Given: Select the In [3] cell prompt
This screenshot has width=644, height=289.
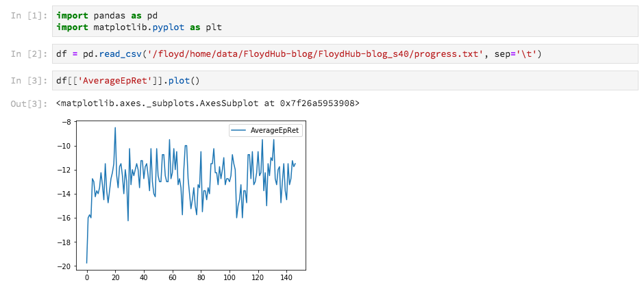Looking at the screenshot, I should (29, 81).
